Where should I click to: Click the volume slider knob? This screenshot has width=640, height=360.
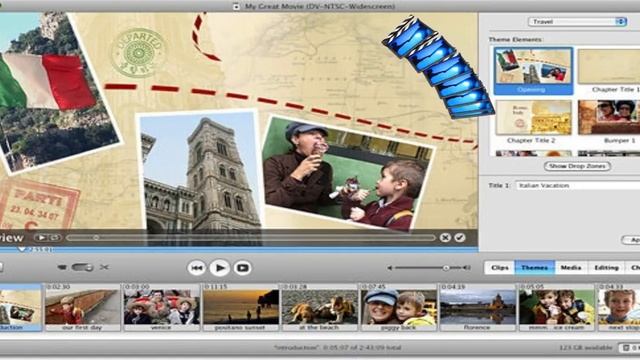(446, 268)
